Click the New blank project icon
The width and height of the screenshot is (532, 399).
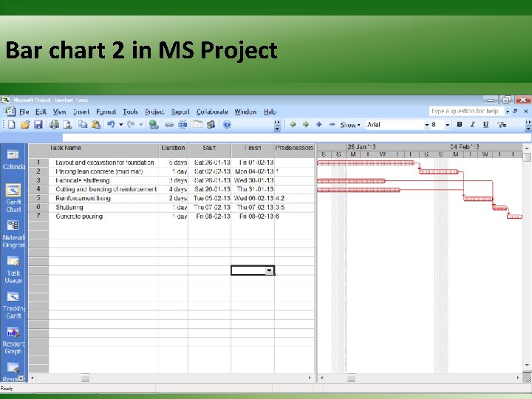12,125
